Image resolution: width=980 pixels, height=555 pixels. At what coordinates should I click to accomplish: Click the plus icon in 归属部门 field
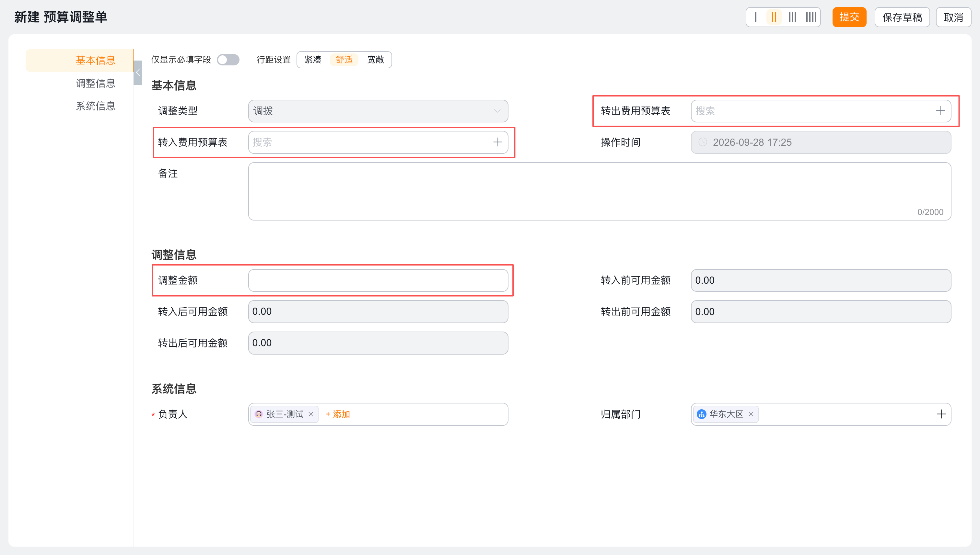pos(941,414)
